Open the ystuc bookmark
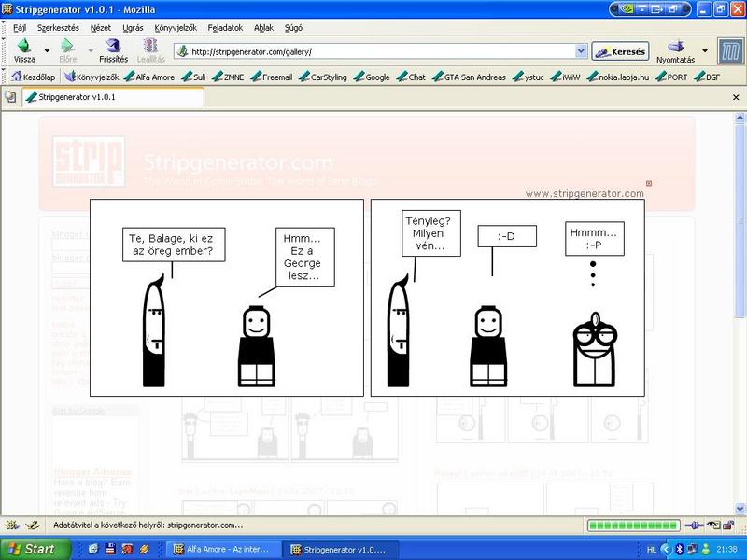The image size is (747, 560). point(529,77)
